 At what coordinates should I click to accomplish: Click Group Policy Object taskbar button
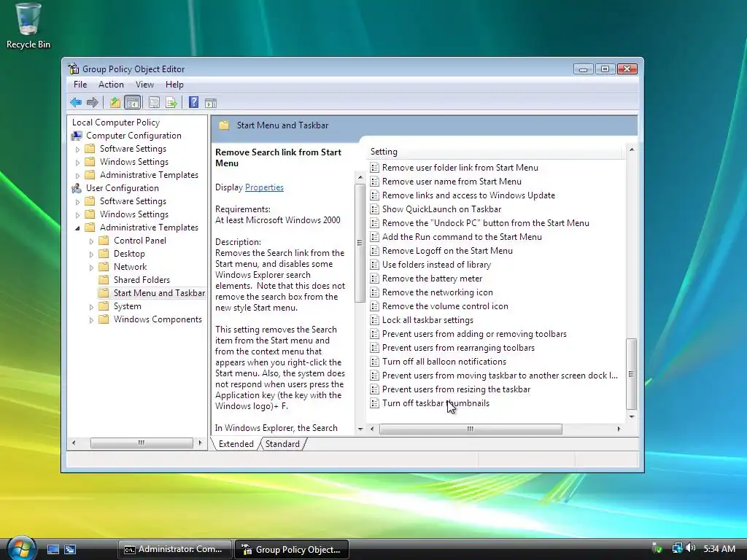292,549
